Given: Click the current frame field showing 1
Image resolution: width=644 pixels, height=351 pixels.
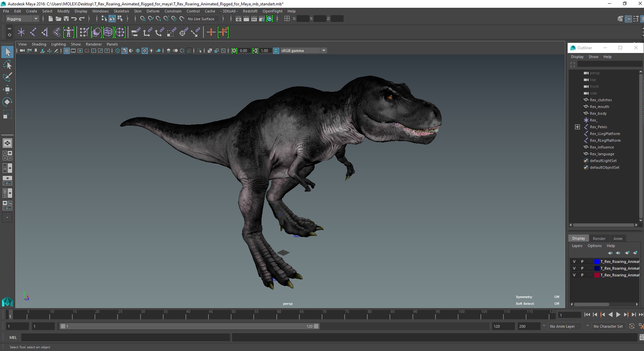Looking at the screenshot, I should click(x=570, y=315).
